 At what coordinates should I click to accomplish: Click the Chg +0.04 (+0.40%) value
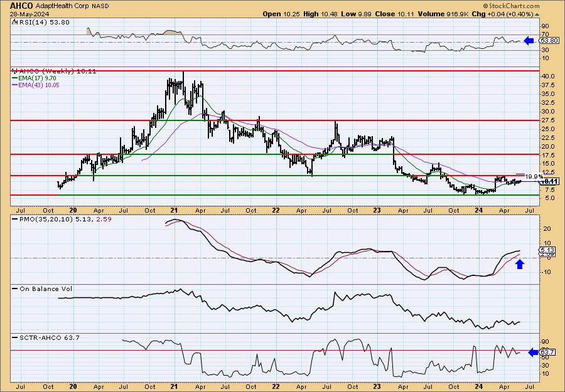point(503,14)
